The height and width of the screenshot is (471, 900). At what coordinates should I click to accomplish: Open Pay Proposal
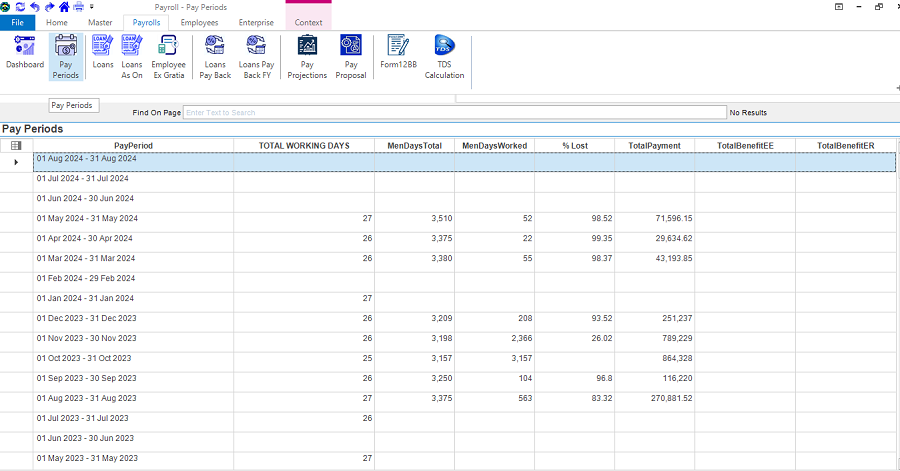point(350,56)
